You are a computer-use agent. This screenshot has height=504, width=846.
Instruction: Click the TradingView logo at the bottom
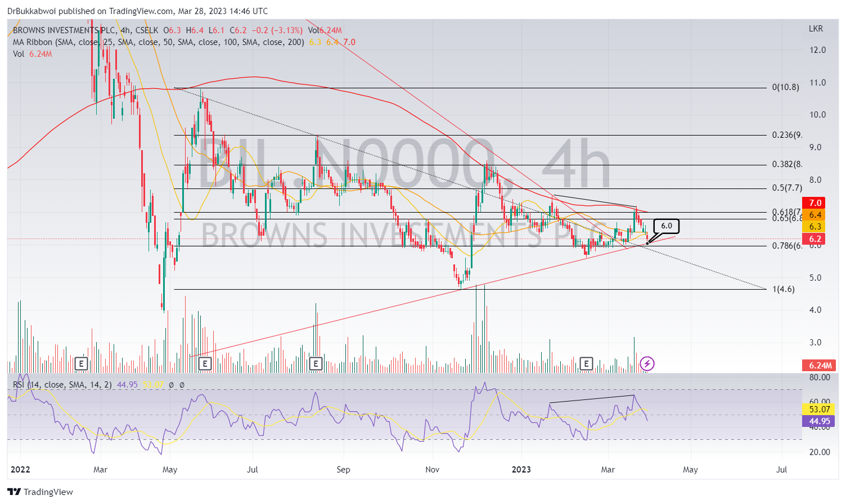(x=41, y=492)
